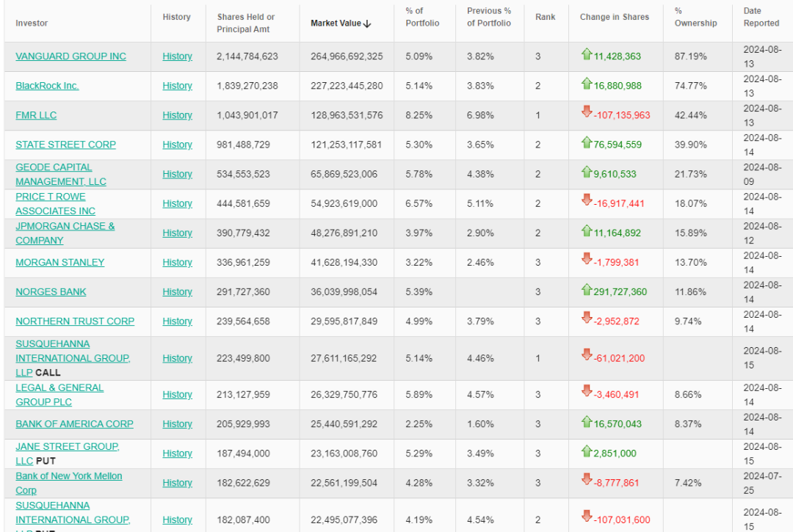Screen dimensions: 793x532
Task: Open the Bank of New York Mellon Corp link
Action: click(69, 483)
